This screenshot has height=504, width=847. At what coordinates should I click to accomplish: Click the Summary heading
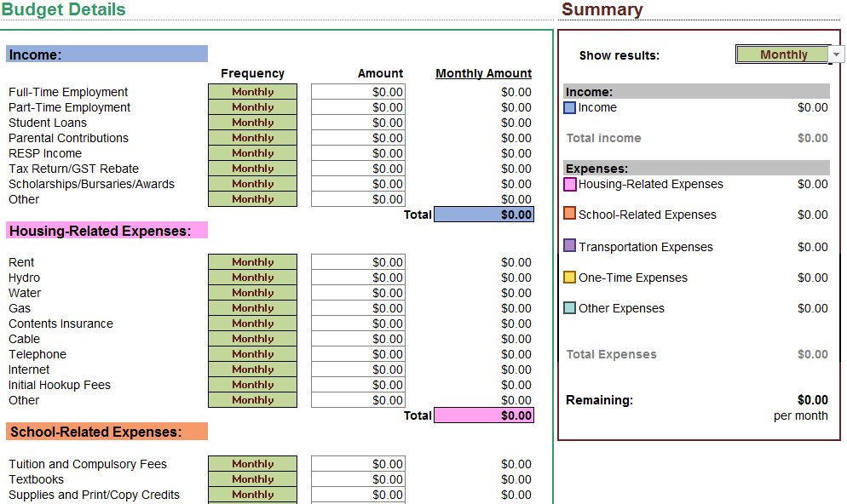602,9
